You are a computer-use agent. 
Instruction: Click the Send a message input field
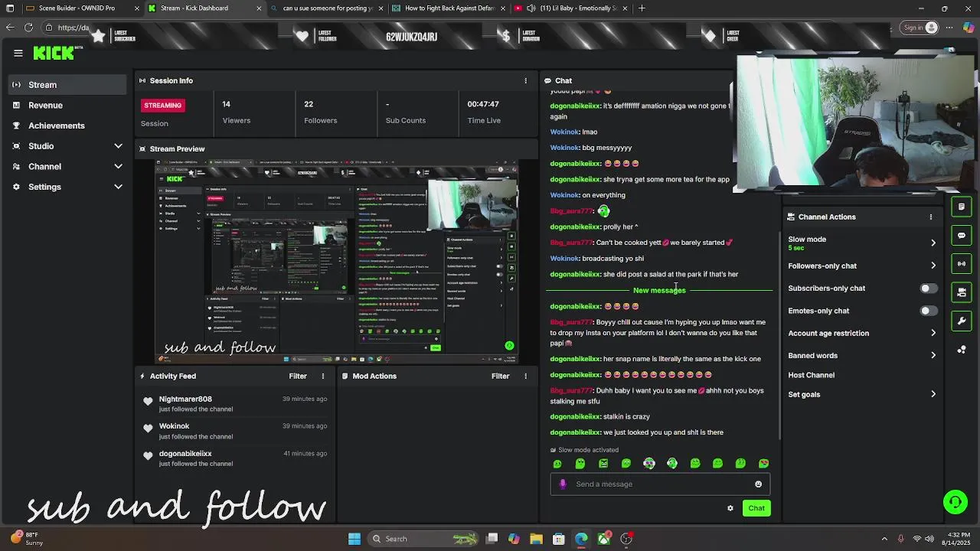[660, 484]
